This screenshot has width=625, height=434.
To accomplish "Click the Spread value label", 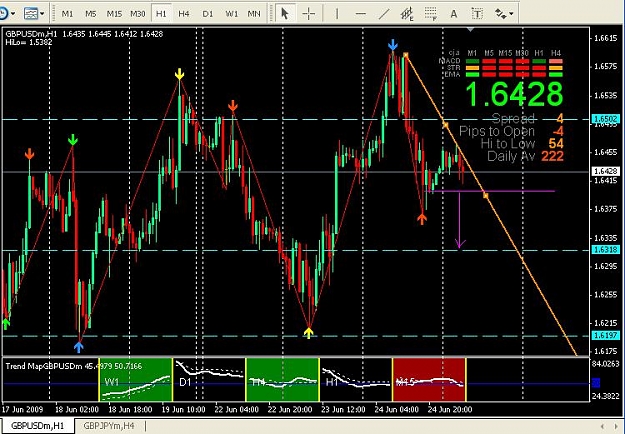I will [560, 118].
